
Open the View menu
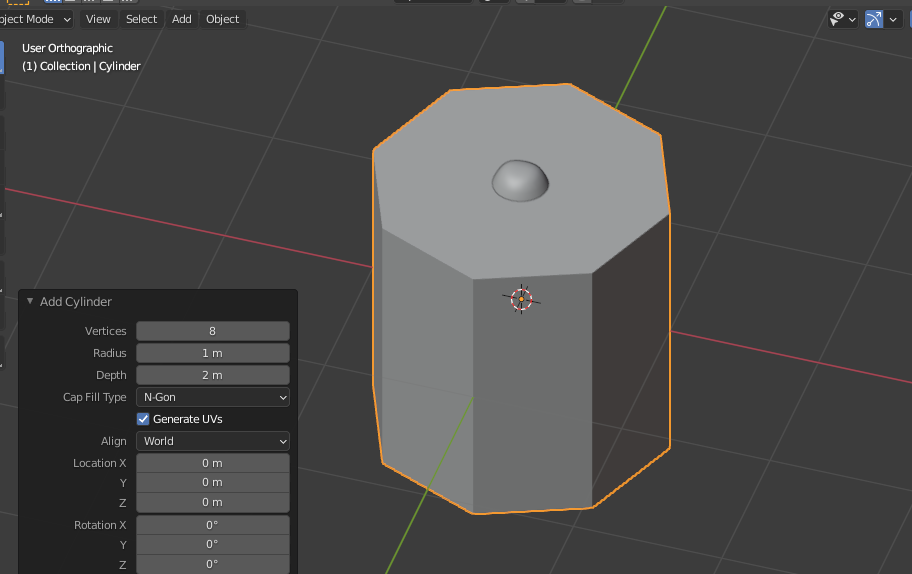(98, 19)
